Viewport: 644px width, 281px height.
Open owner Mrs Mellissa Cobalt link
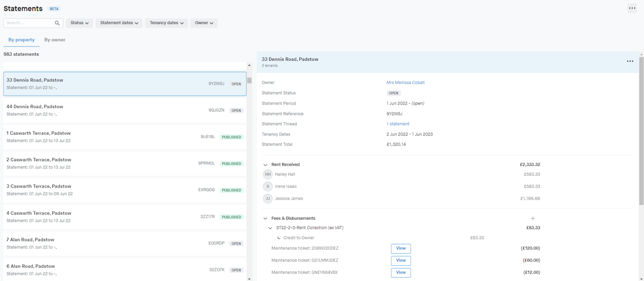point(406,82)
